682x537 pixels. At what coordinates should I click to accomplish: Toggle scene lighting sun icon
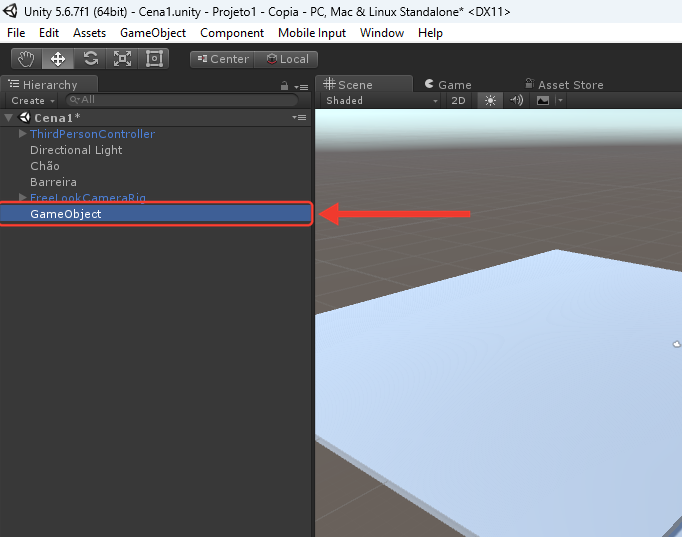click(490, 100)
